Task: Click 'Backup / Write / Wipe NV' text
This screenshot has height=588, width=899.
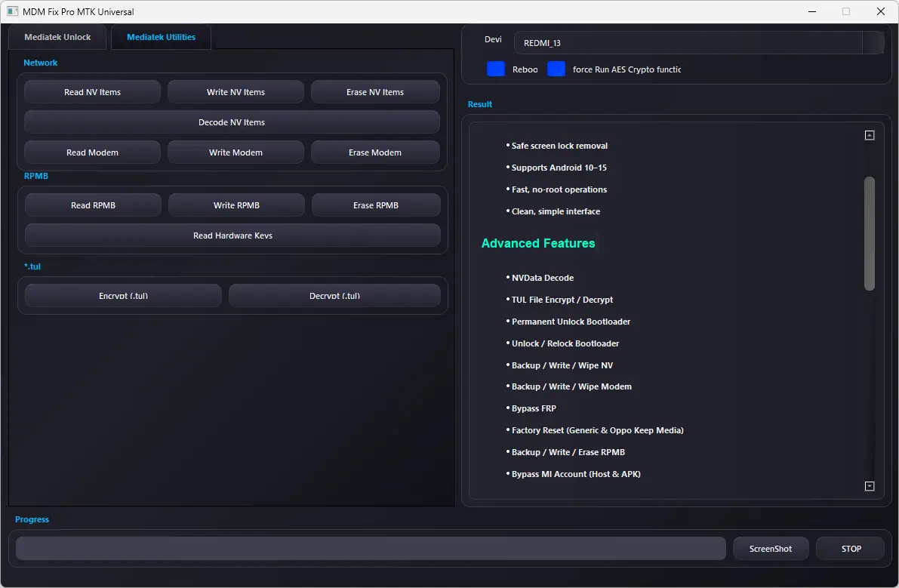Action: [x=562, y=365]
